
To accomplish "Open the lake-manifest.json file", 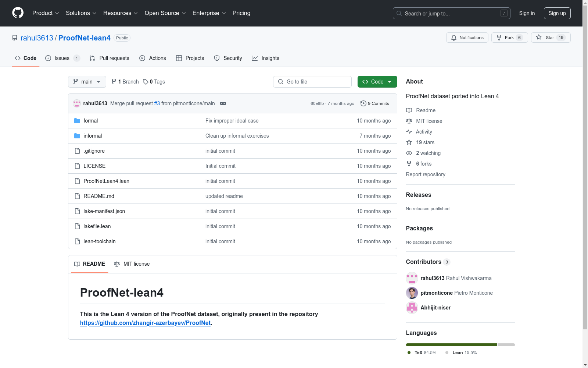I will (104, 211).
